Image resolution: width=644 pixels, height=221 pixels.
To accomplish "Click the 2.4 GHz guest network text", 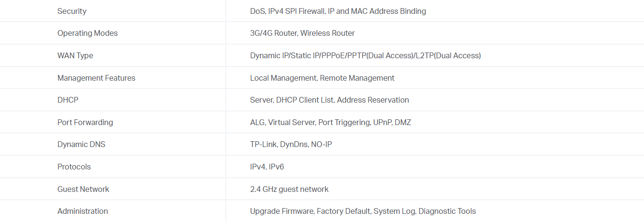I will 289,189.
